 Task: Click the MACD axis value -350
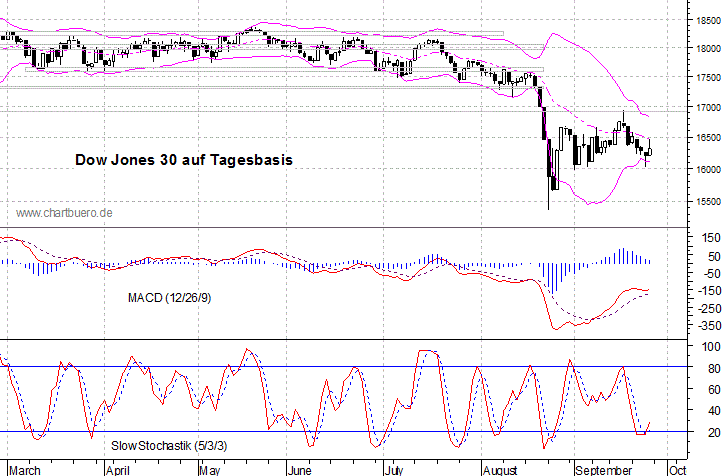[709, 326]
